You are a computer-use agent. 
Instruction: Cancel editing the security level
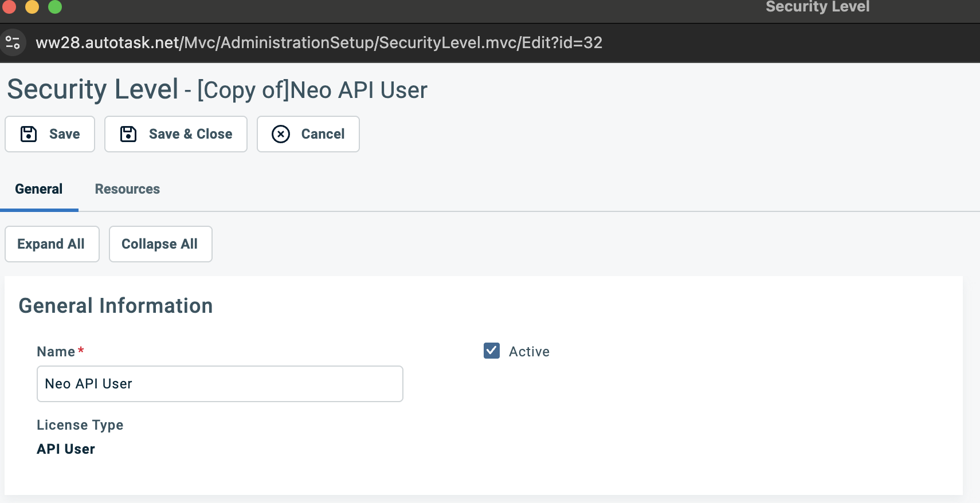pyautogui.click(x=308, y=134)
